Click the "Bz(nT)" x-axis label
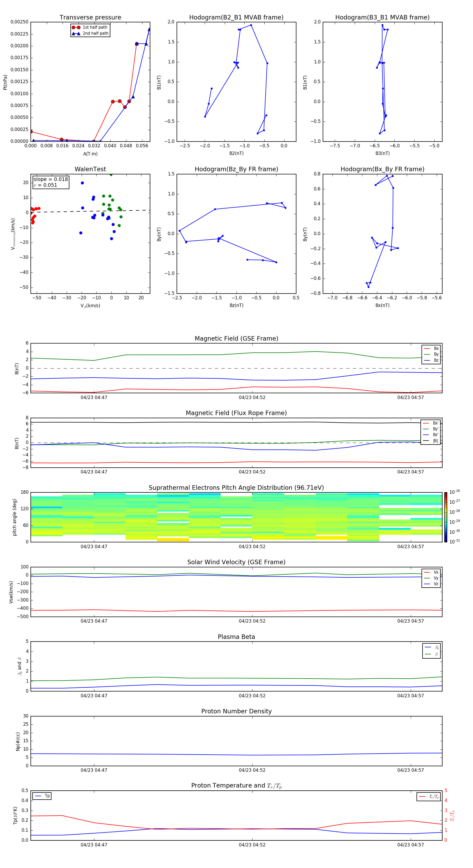Screen dimensions: 473x868 coord(236,305)
